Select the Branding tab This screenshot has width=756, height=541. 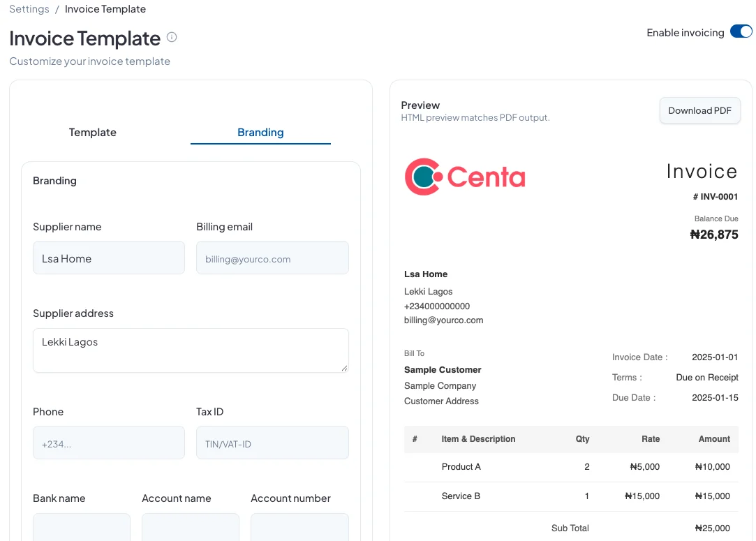click(260, 132)
